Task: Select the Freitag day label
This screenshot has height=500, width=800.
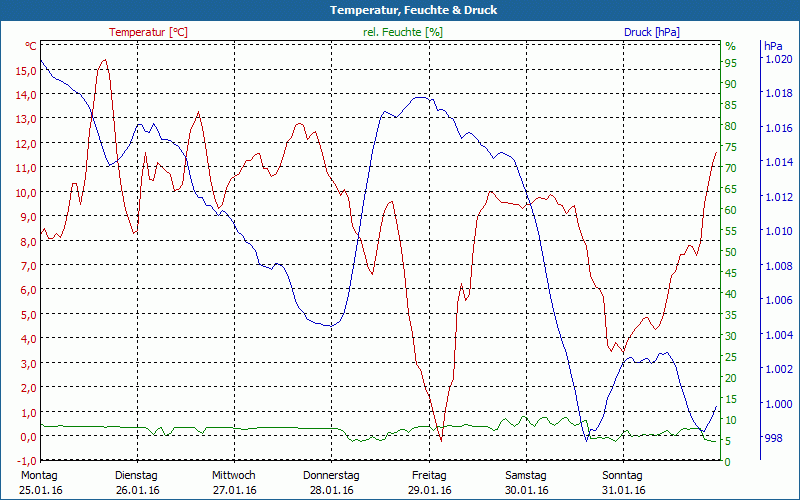Action: pos(429,475)
